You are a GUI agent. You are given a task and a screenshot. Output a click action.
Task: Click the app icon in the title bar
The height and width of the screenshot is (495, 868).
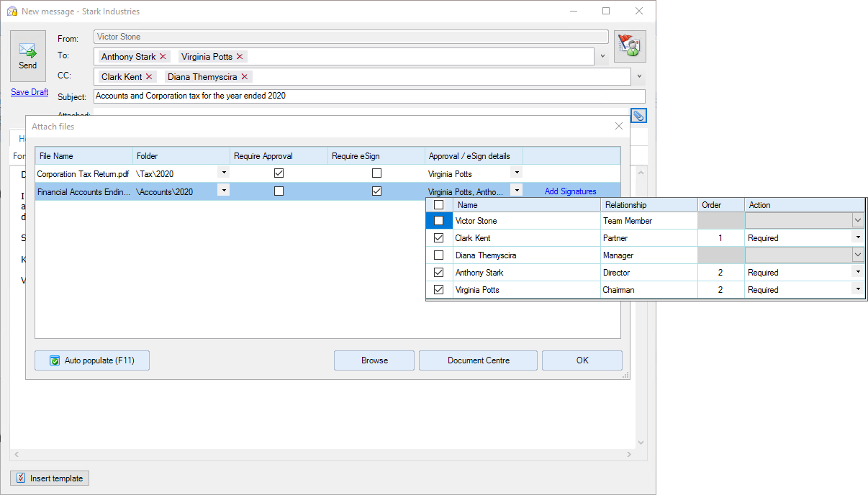(x=12, y=12)
